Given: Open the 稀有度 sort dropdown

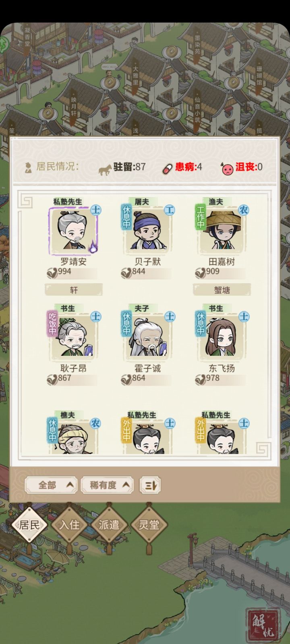Looking at the screenshot, I should point(107,485).
